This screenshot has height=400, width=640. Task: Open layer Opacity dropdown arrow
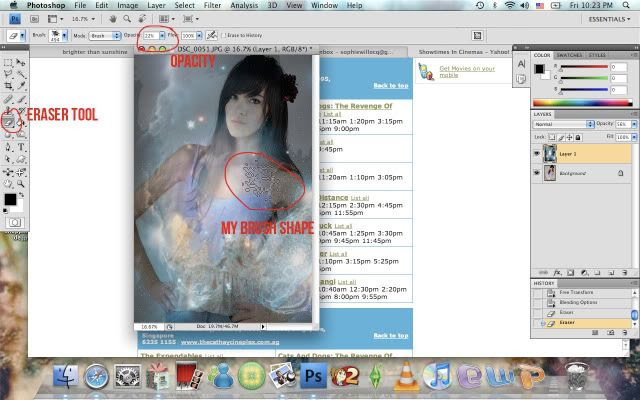click(634, 124)
